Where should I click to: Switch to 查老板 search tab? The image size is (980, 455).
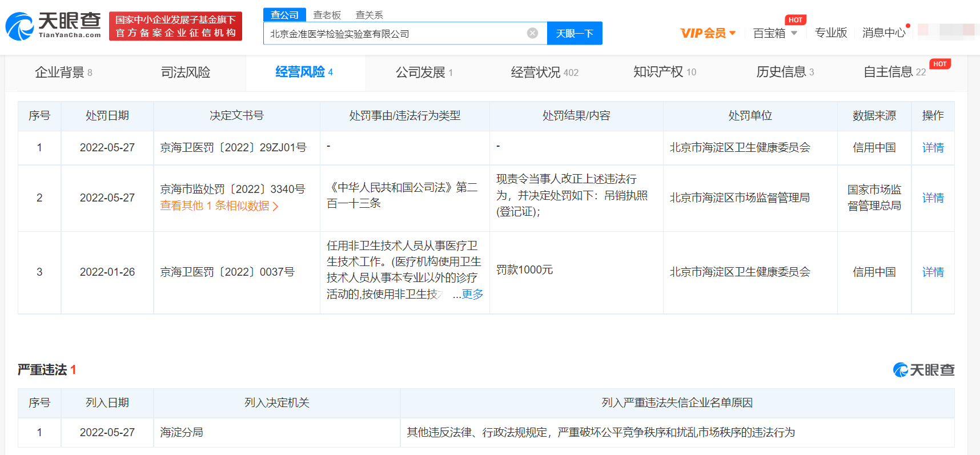point(327,15)
